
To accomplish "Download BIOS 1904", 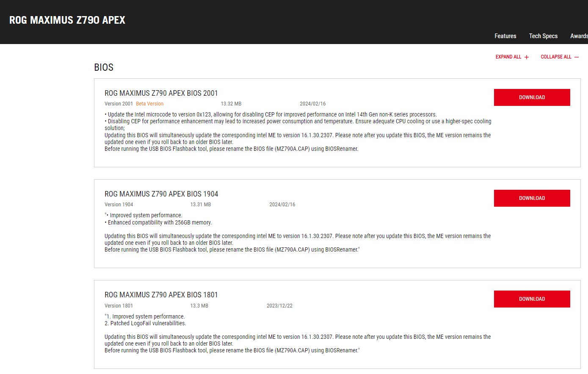I will [x=532, y=198].
